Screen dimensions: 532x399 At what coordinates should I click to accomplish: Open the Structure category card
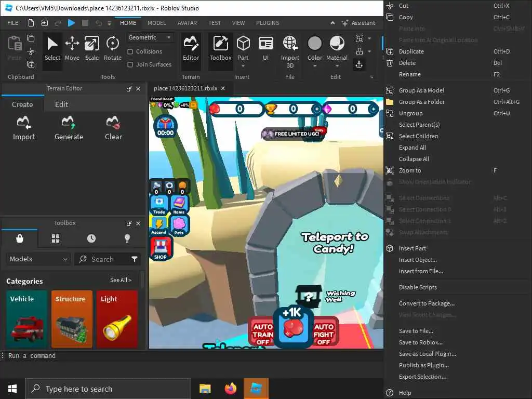click(72, 320)
